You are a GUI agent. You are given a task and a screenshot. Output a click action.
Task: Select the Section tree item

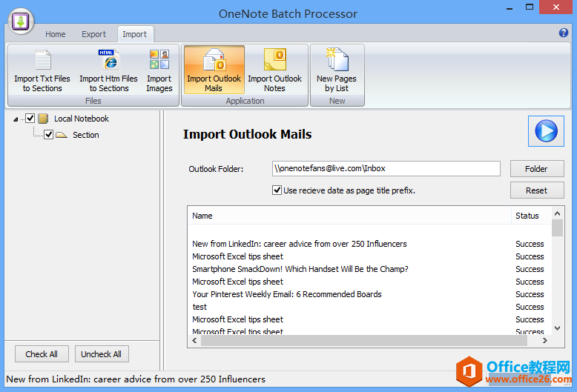(x=86, y=135)
